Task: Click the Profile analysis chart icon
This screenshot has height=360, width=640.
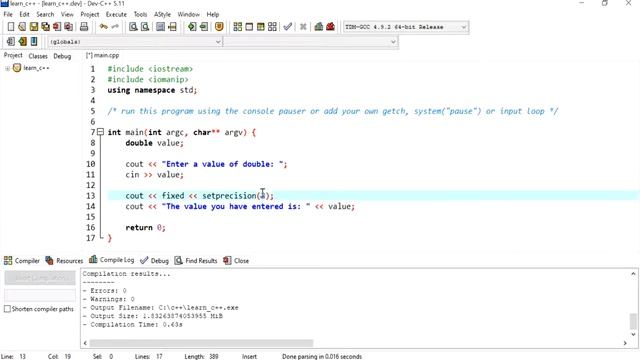Action: click(x=319, y=27)
